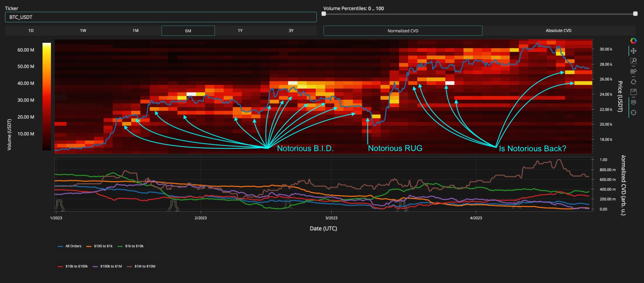Click the left Volume Percentiles slider handle
The height and width of the screenshot is (283, 644).
tap(324, 14)
